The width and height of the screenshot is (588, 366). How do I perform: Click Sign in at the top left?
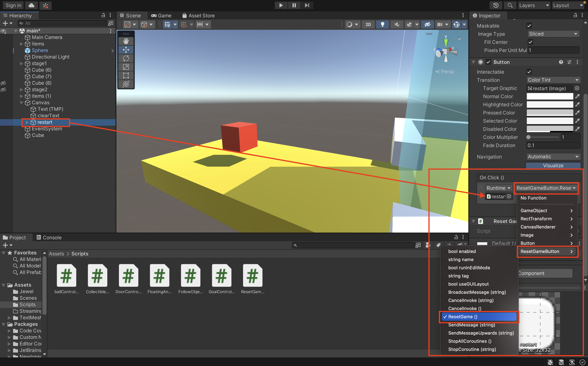[13, 5]
